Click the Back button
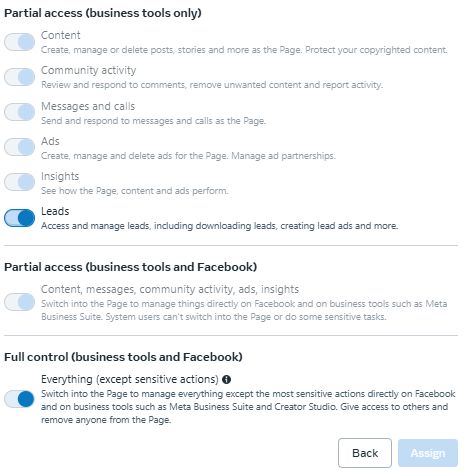The image size is (466, 471). [365, 453]
